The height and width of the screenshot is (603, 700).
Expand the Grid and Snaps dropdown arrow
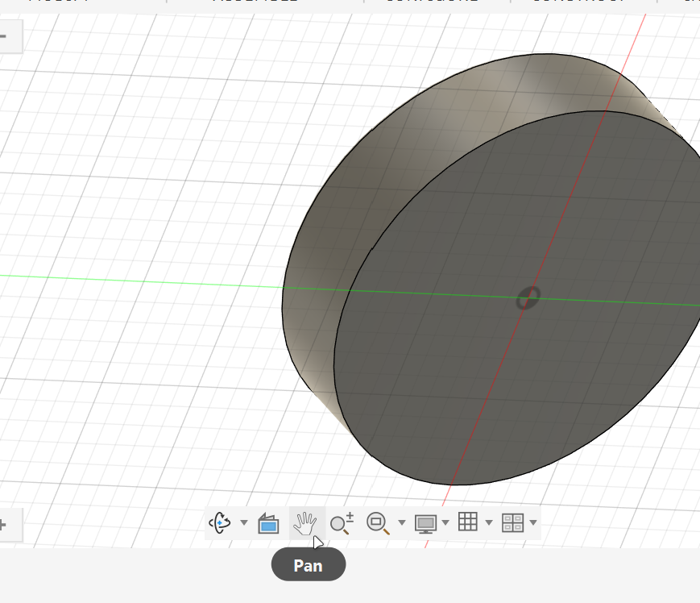489,522
